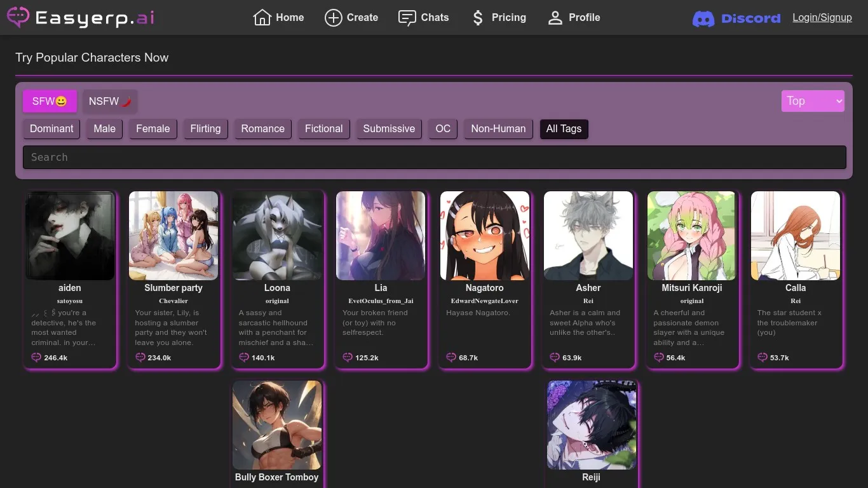Open the Discord server link icon
This screenshot has width=868, height=488.
703,18
